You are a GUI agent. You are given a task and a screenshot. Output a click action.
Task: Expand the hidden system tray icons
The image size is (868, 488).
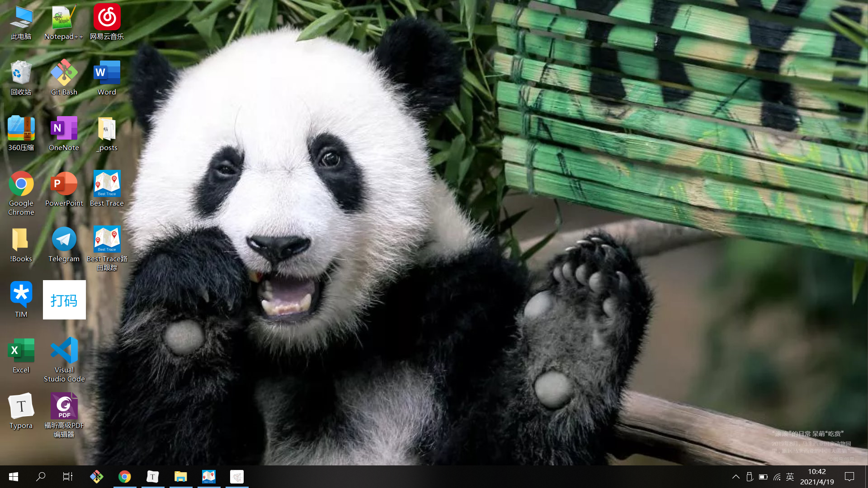(x=736, y=477)
